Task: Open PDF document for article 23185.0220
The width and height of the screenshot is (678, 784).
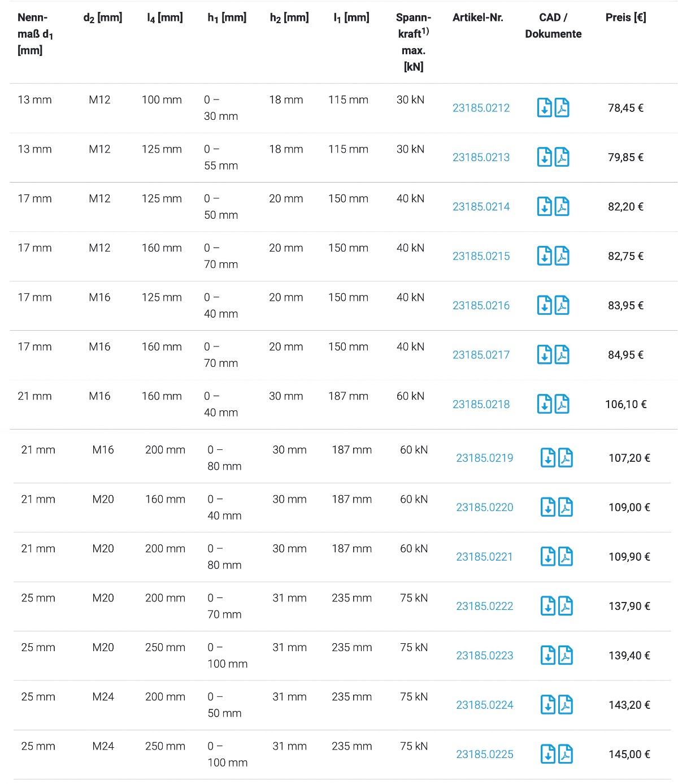Action: click(565, 507)
